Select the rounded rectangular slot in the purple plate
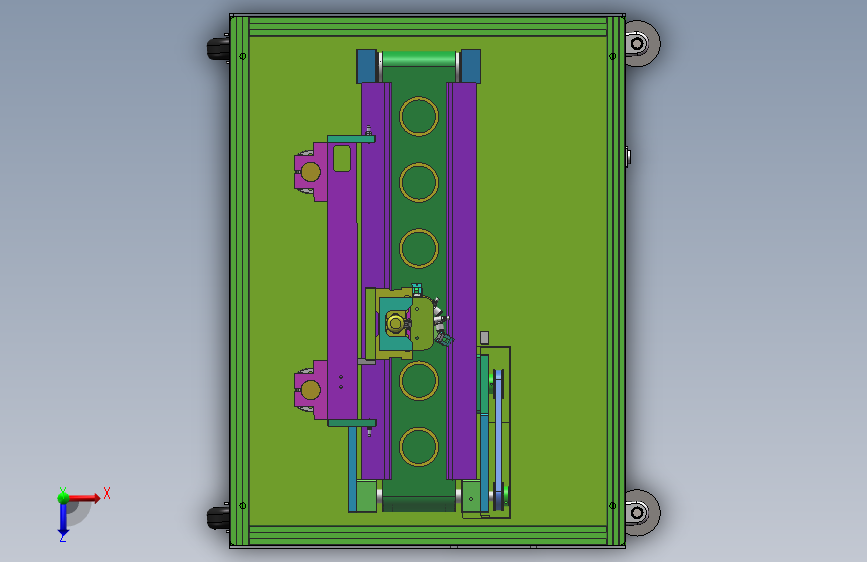The image size is (867, 562). 342,158
